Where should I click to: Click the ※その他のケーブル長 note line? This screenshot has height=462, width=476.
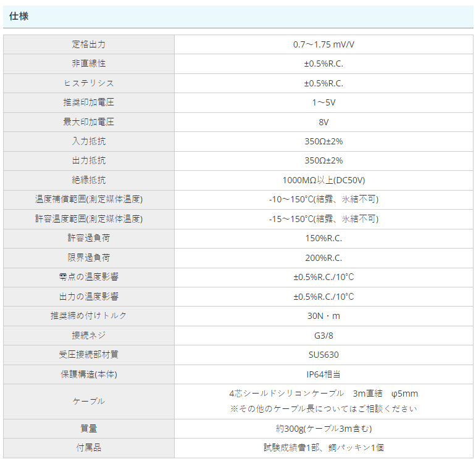coord(324,409)
